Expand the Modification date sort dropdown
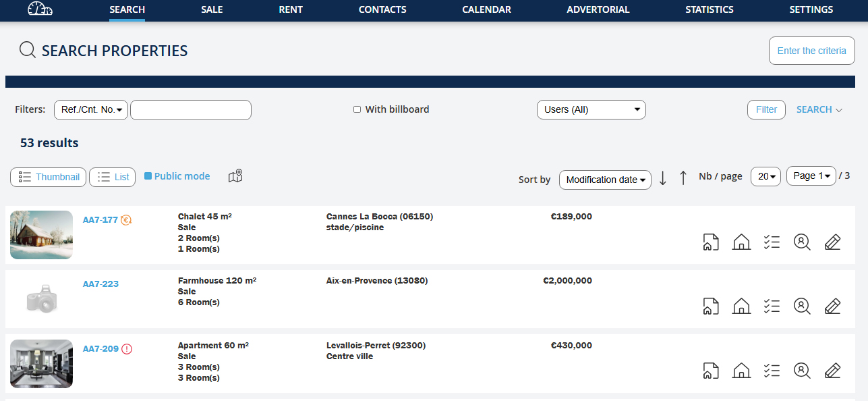868x401 pixels. (x=605, y=180)
